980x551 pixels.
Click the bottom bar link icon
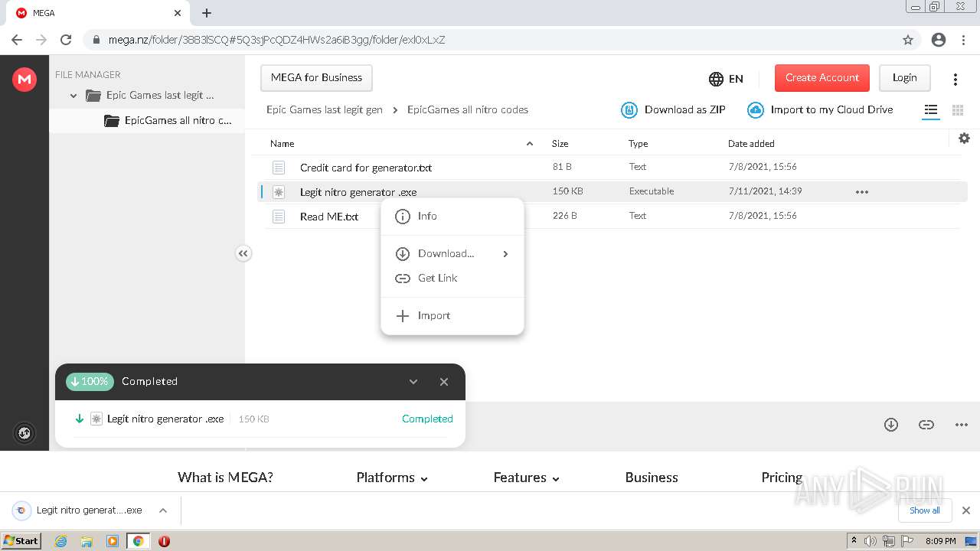click(926, 425)
